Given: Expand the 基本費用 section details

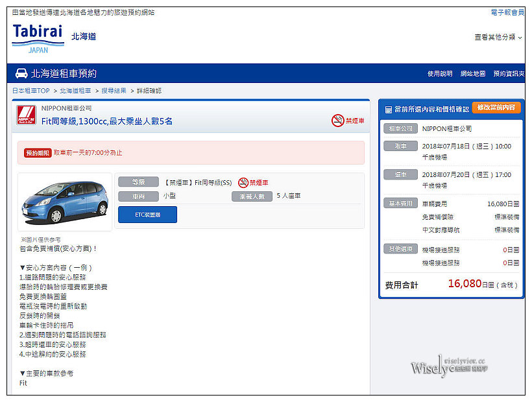Looking at the screenshot, I should click(x=400, y=203).
